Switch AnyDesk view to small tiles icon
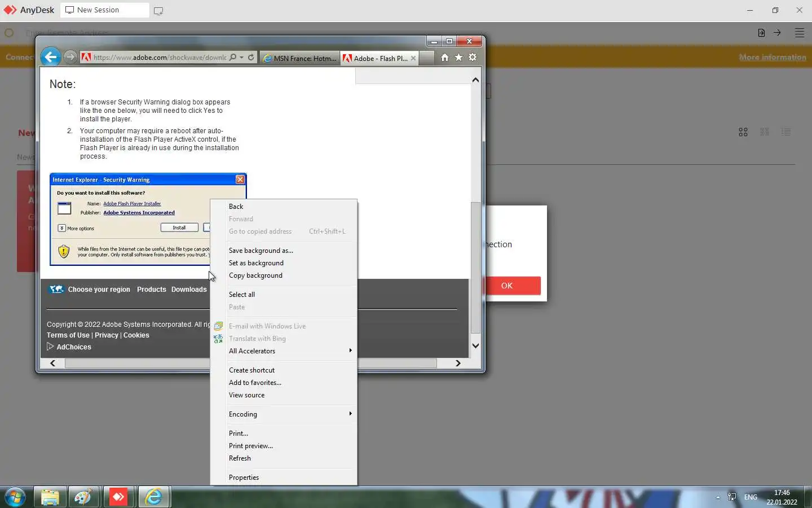The image size is (812, 508). (x=765, y=132)
